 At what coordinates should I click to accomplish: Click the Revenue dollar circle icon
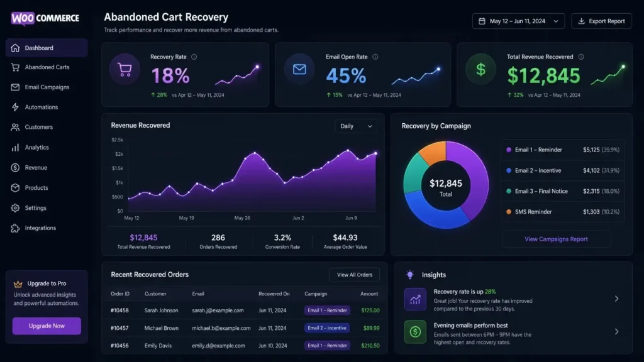15,167
